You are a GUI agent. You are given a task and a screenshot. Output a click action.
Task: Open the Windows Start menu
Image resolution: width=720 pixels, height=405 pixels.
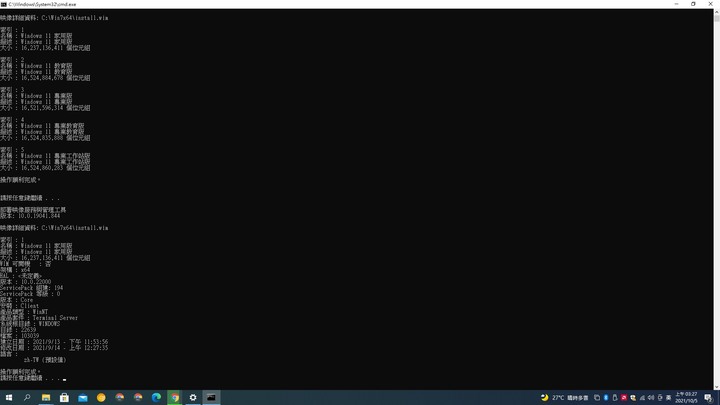click(x=9, y=398)
